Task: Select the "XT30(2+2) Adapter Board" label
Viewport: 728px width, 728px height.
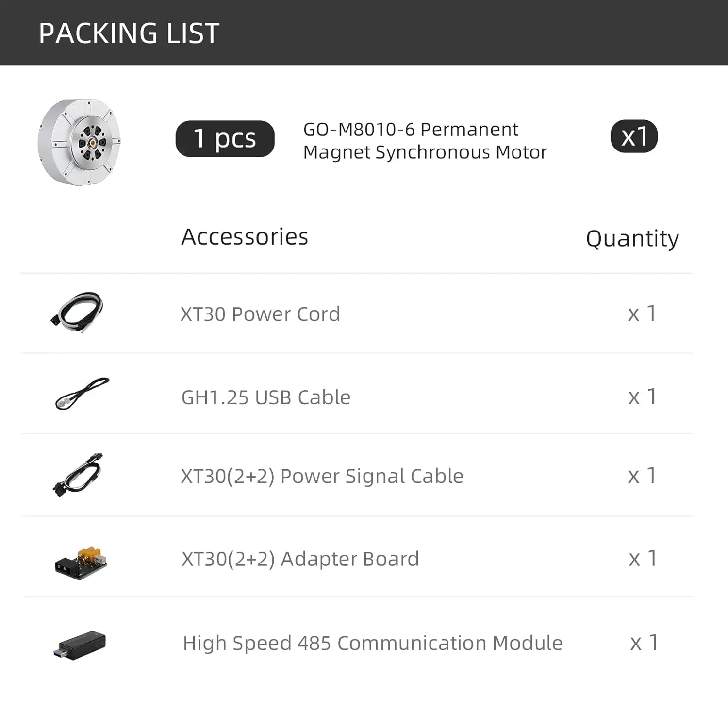Action: coord(300,559)
